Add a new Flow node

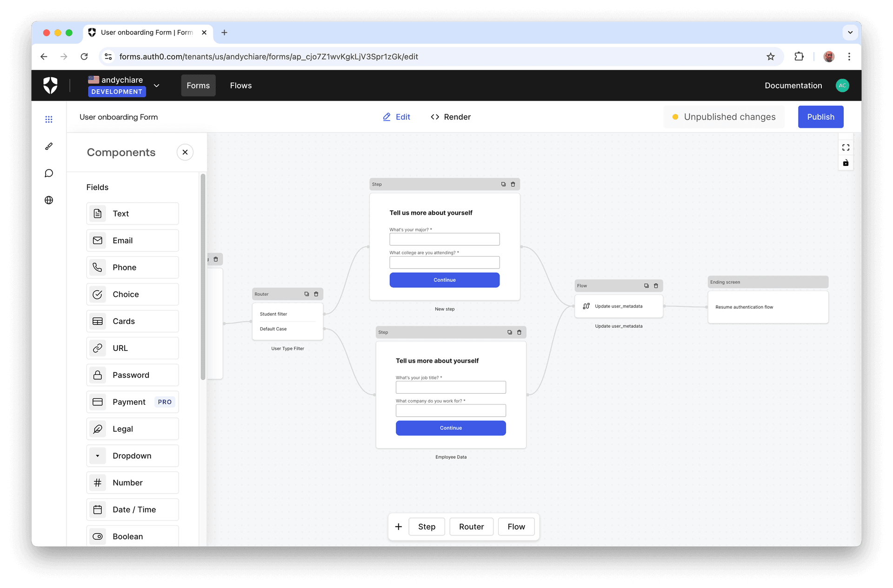tap(516, 527)
